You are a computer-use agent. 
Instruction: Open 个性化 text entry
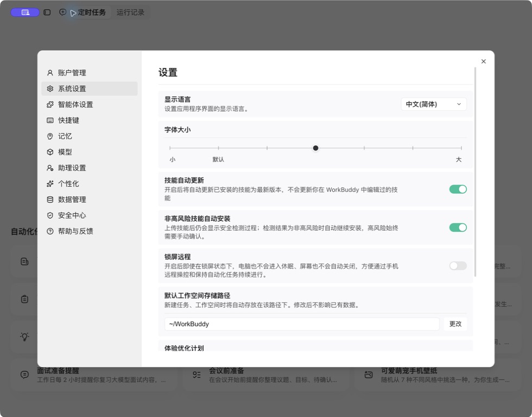68,184
